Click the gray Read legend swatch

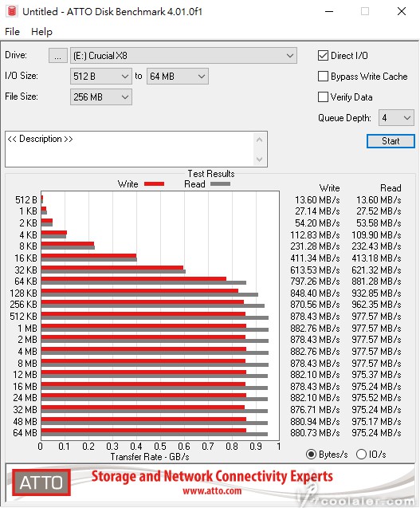pos(220,184)
